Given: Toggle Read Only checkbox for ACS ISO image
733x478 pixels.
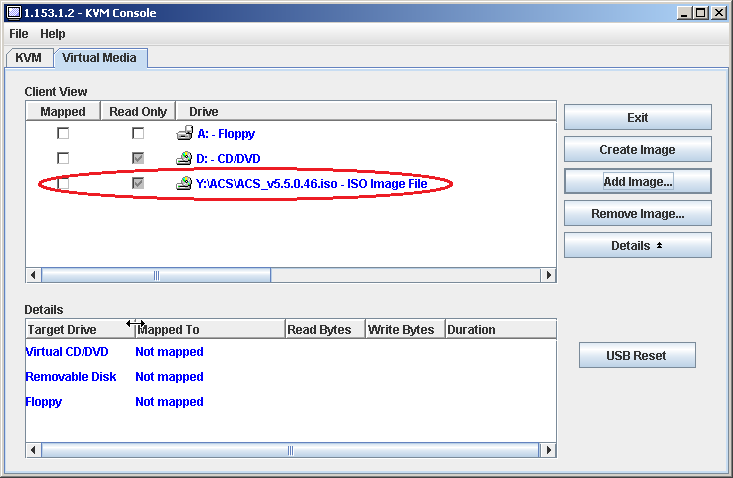Looking at the screenshot, I should point(138,183).
